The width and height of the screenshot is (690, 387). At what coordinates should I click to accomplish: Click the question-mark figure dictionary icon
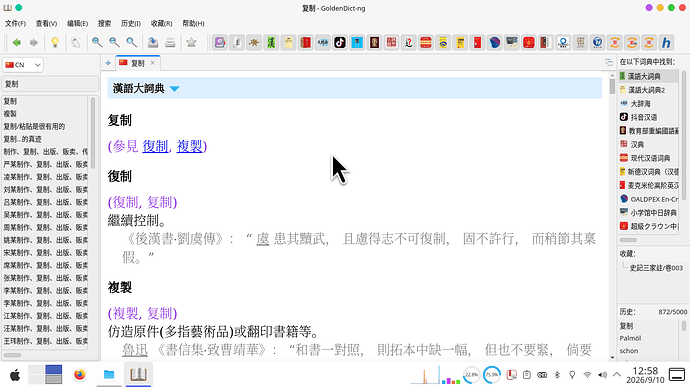point(408,42)
